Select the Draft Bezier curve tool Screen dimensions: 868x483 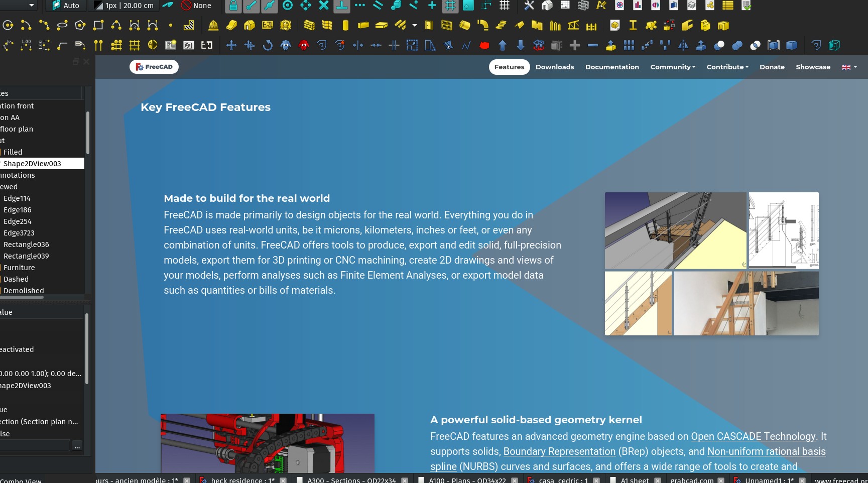click(x=153, y=25)
